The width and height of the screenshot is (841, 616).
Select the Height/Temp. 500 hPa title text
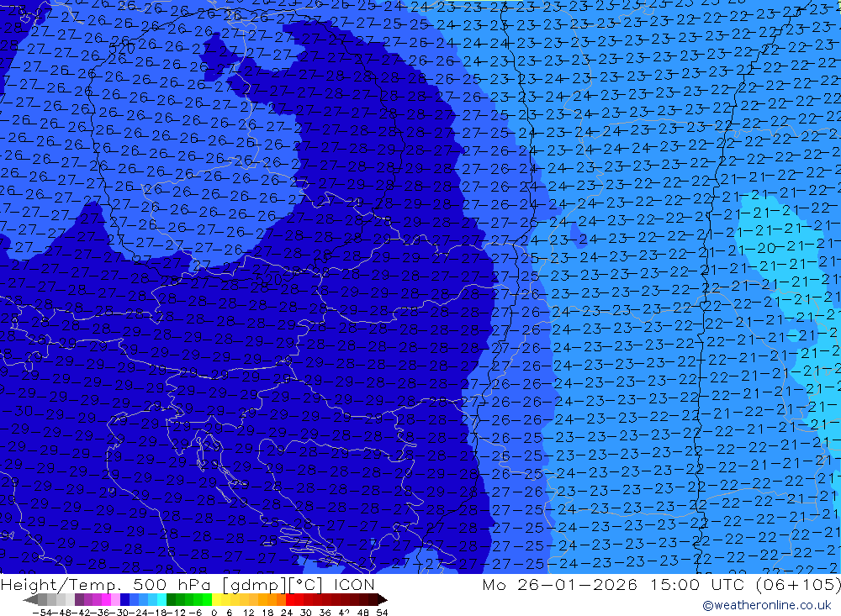pos(108,584)
